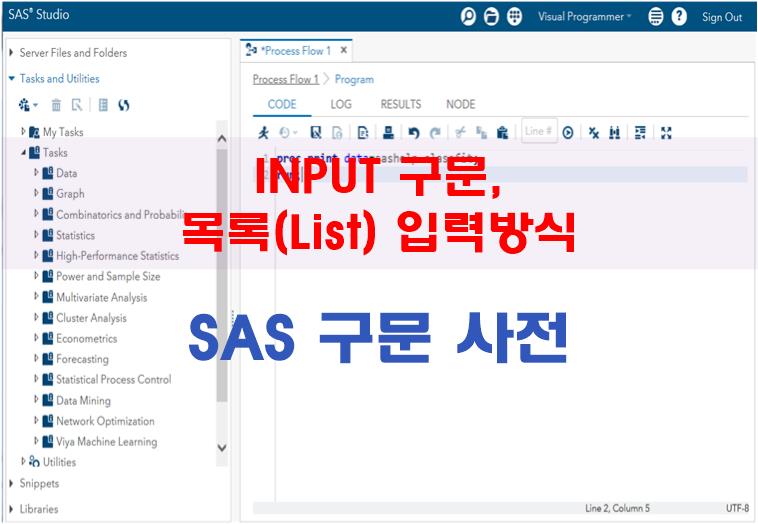Switch to the NODE tab
Screen dimensions: 758x524
click(461, 104)
